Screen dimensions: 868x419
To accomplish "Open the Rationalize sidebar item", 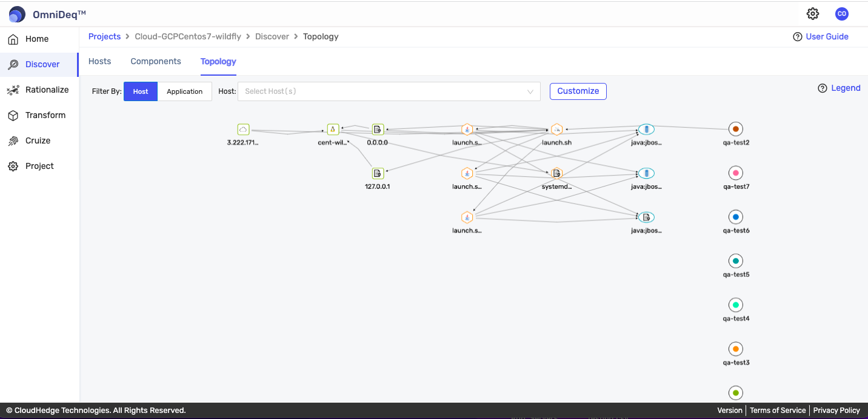I will tap(39, 90).
